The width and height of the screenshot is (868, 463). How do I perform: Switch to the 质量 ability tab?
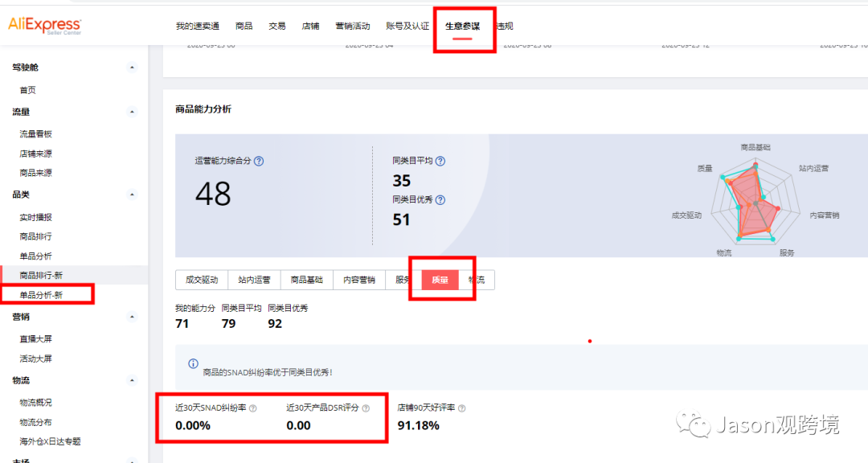tap(440, 280)
